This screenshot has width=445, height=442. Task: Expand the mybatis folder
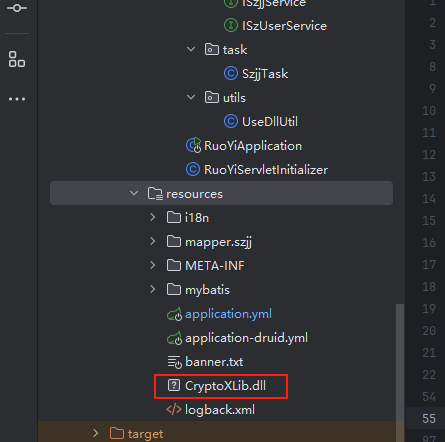(153, 289)
